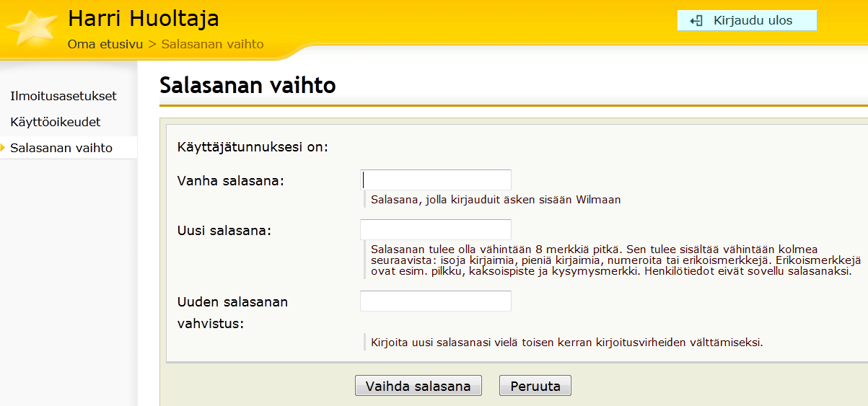Click the Harri Huoltaja name heading
This screenshot has width=868, height=406.
144,18
